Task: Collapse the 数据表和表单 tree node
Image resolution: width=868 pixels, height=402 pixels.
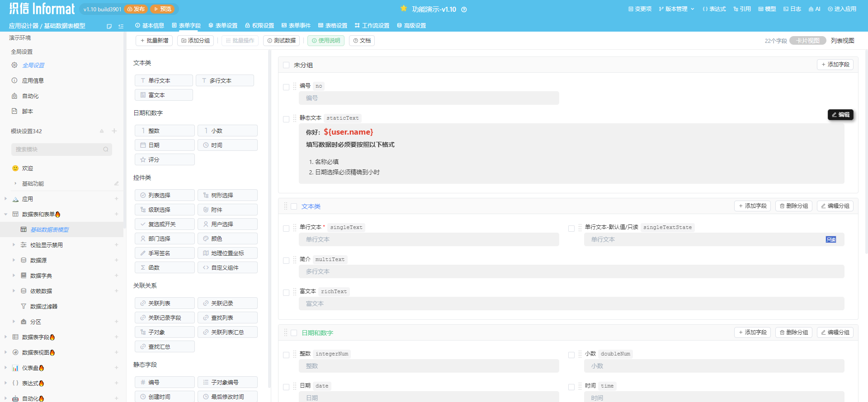Action: point(5,214)
